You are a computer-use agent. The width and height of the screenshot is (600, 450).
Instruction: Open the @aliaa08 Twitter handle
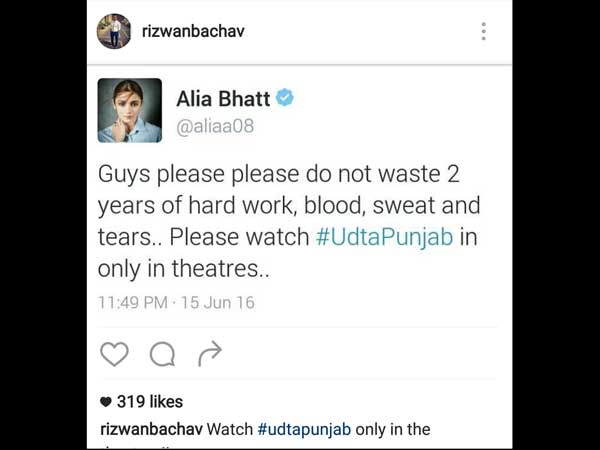(x=215, y=126)
